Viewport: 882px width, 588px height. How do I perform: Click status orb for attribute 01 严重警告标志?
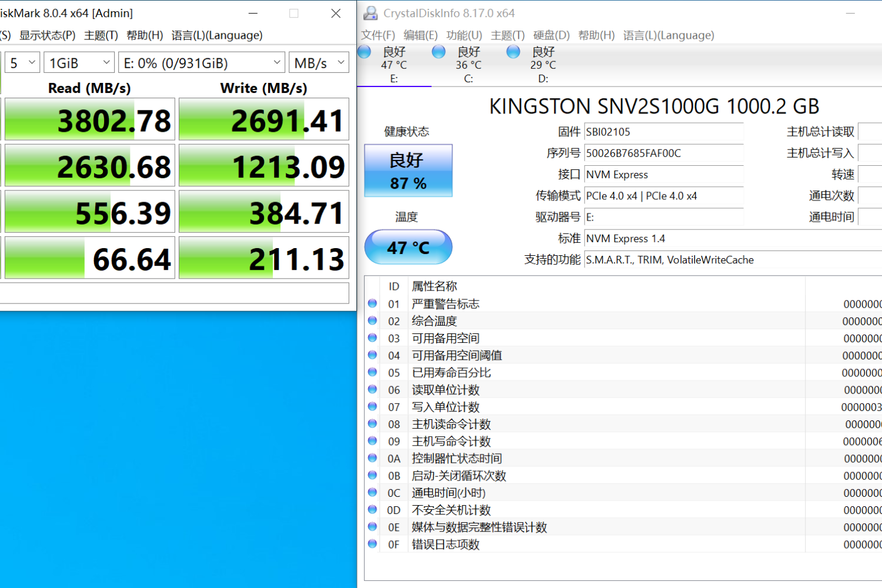[372, 303]
